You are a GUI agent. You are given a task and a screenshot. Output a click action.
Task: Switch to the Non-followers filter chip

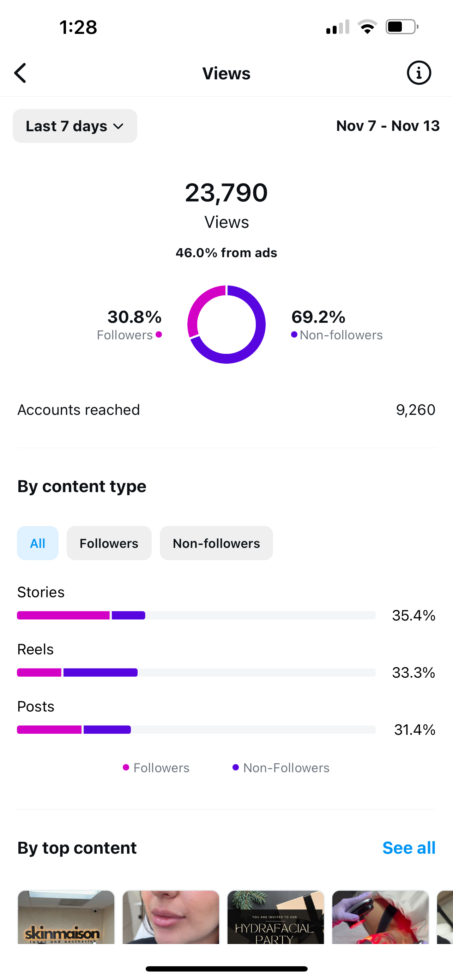[x=216, y=543]
